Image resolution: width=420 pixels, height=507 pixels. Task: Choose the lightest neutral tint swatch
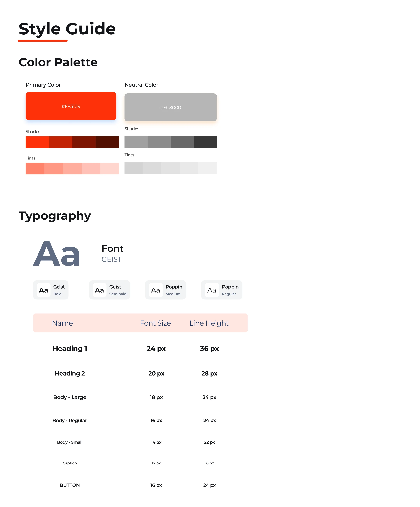tap(207, 168)
